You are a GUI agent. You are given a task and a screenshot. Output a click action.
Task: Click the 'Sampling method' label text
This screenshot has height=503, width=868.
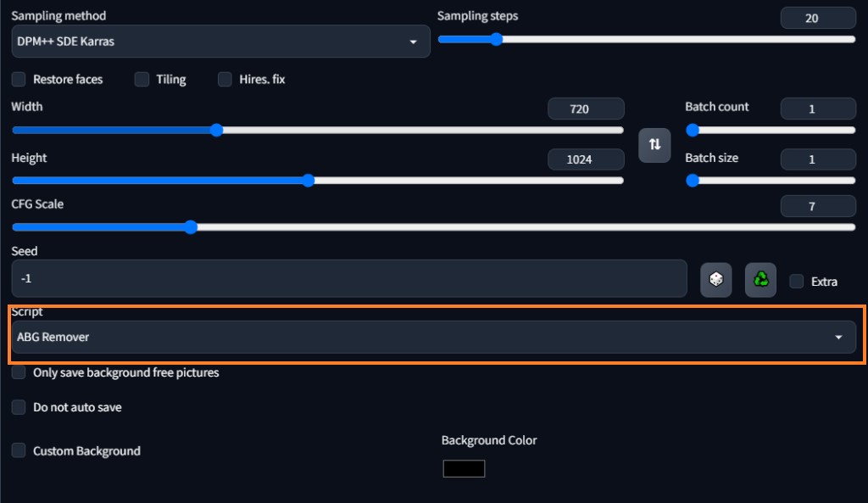(x=58, y=15)
